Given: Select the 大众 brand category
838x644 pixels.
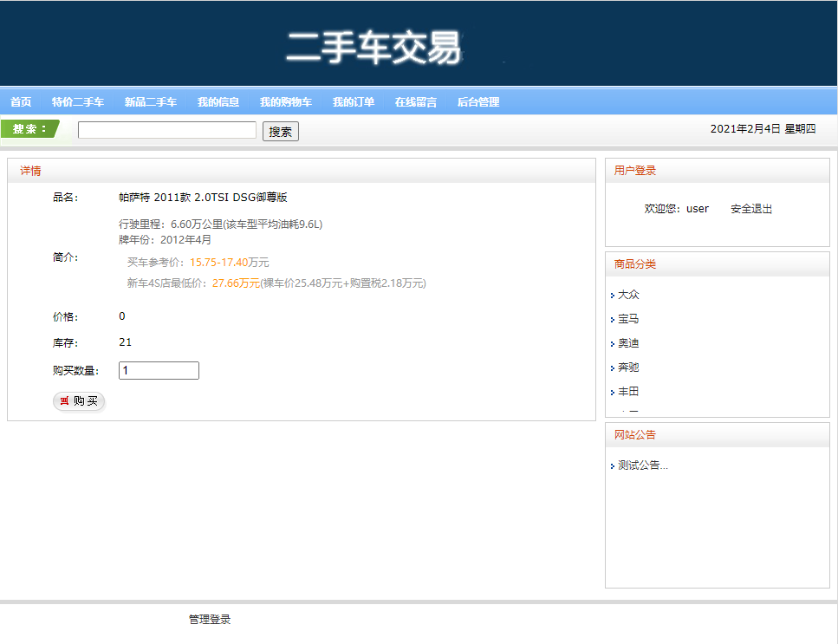Looking at the screenshot, I should point(627,295).
